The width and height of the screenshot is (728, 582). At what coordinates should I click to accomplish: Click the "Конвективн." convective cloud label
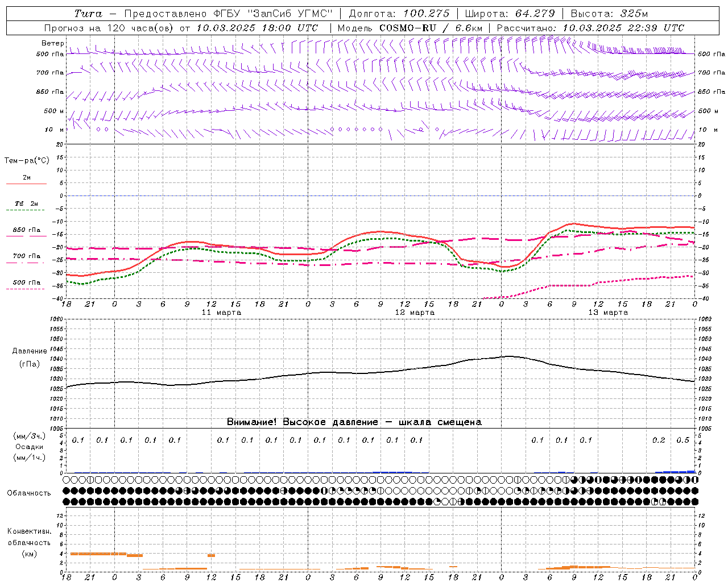pyautogui.click(x=29, y=531)
